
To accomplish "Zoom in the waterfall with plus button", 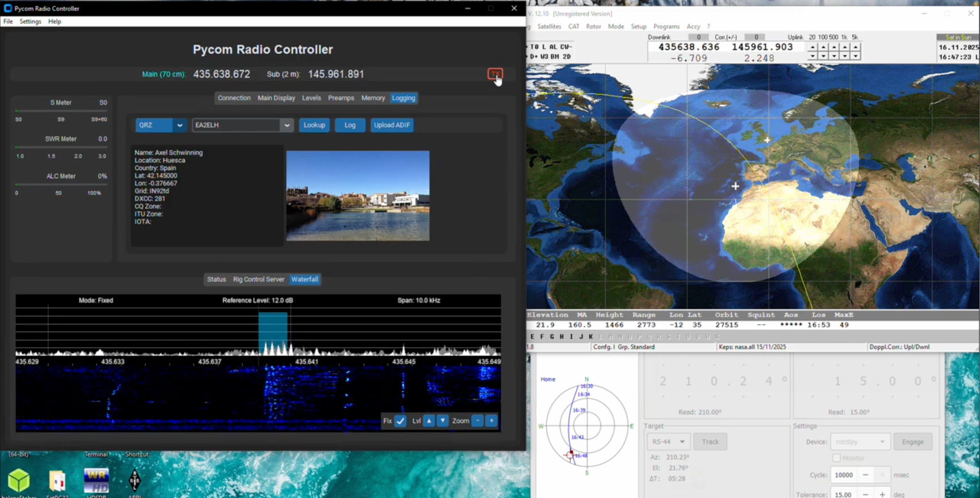I will coord(491,421).
